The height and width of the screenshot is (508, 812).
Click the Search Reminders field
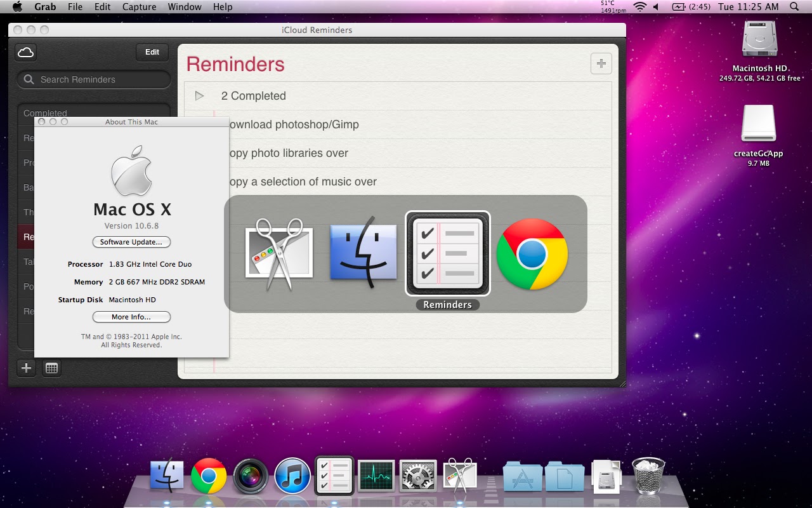pyautogui.click(x=94, y=79)
